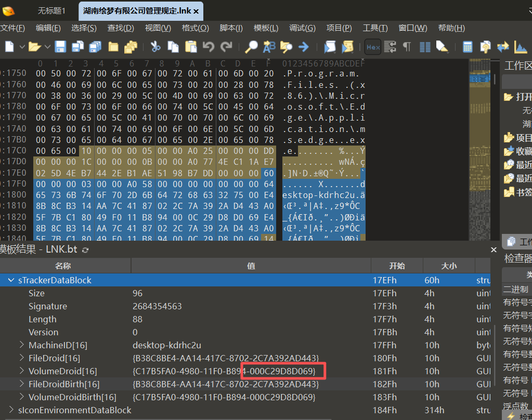The width and height of the screenshot is (532, 420).
Task: Click the Size value 96
Action: (137, 293)
